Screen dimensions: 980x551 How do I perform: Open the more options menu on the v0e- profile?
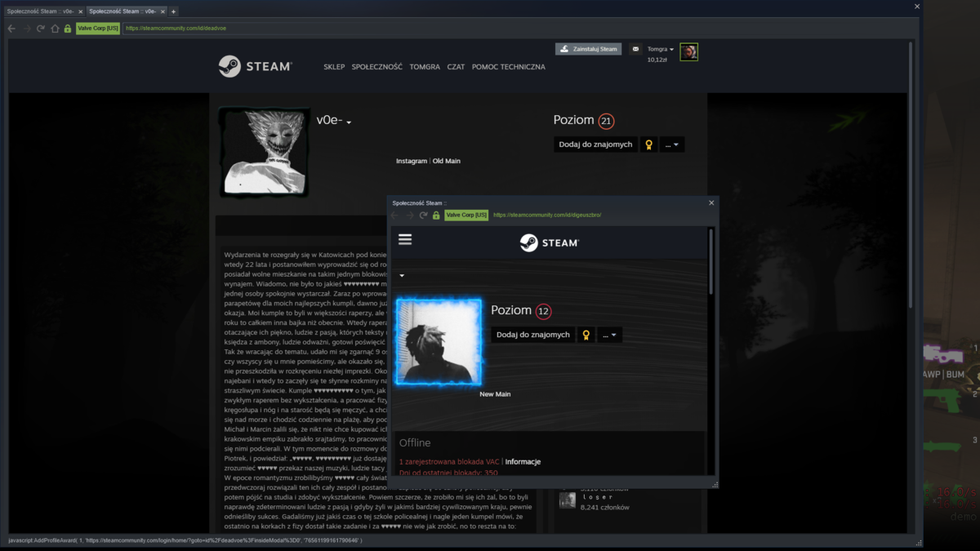[672, 144]
